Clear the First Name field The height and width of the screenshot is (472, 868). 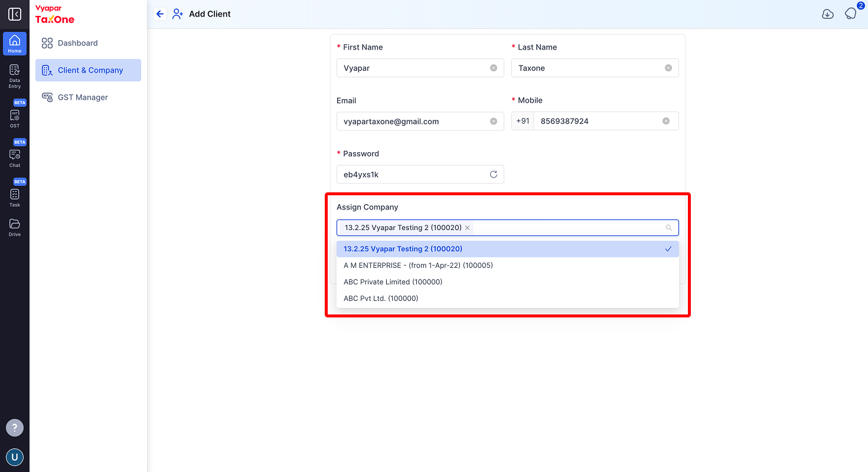click(x=494, y=68)
